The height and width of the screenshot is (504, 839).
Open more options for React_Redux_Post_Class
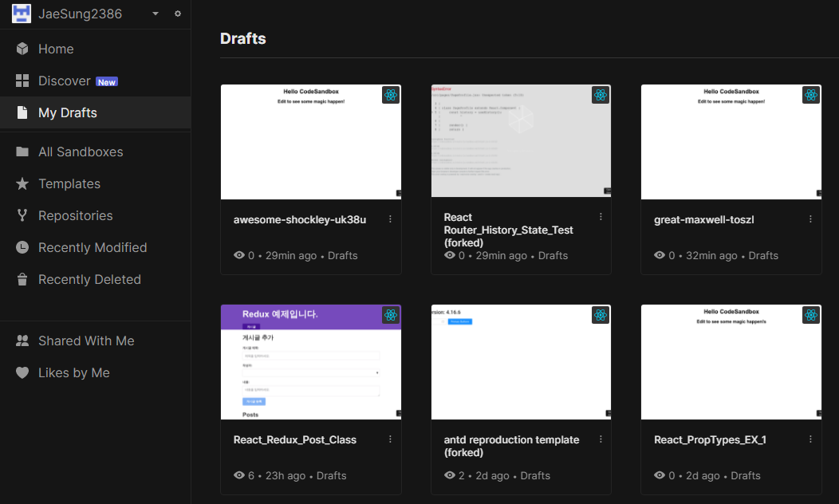click(390, 439)
